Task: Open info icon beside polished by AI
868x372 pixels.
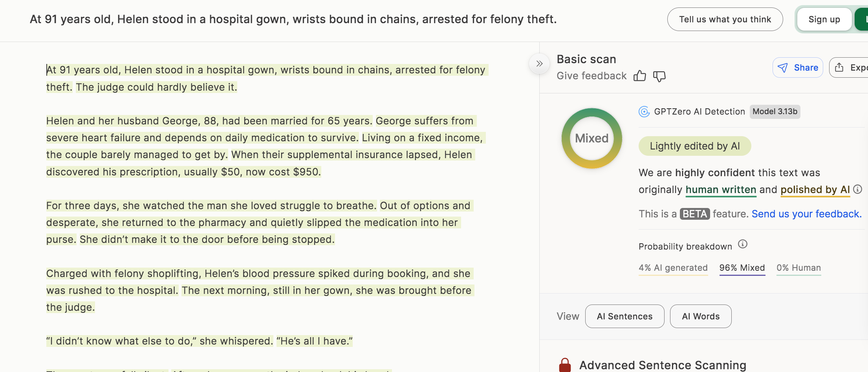Action: click(x=858, y=190)
